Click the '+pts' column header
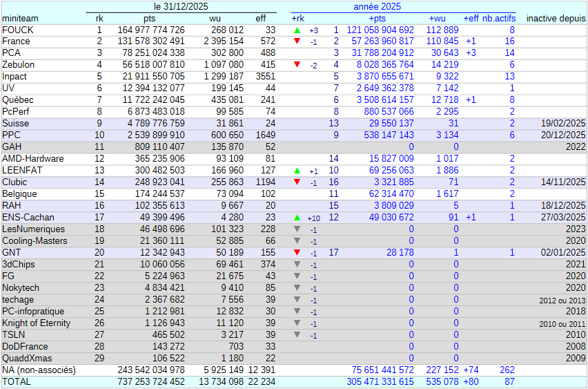 pos(378,19)
